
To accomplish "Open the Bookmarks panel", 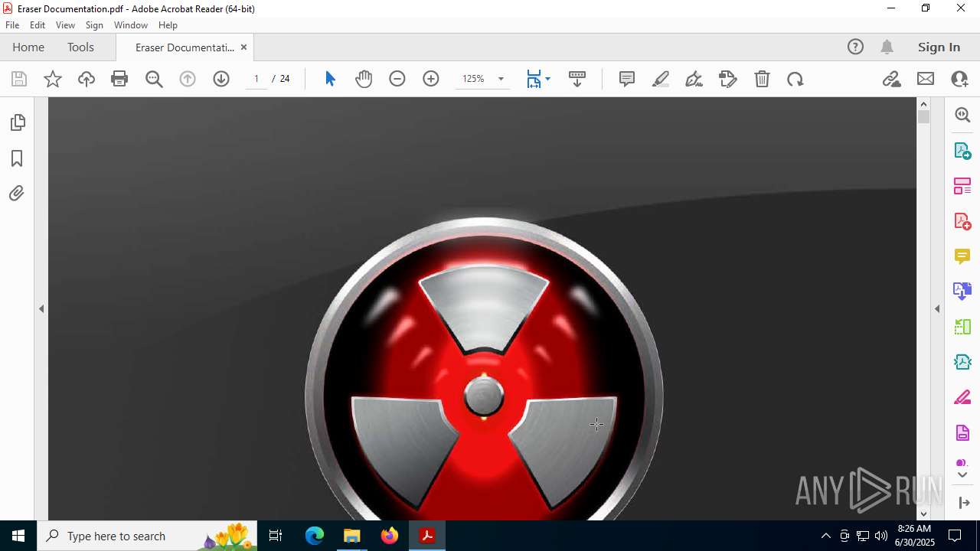I will click(x=17, y=158).
